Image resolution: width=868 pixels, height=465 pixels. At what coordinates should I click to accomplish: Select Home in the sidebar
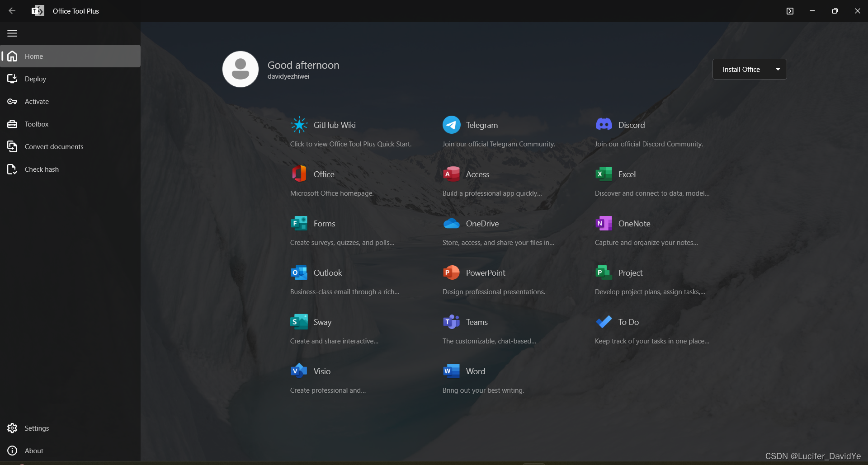[71, 56]
